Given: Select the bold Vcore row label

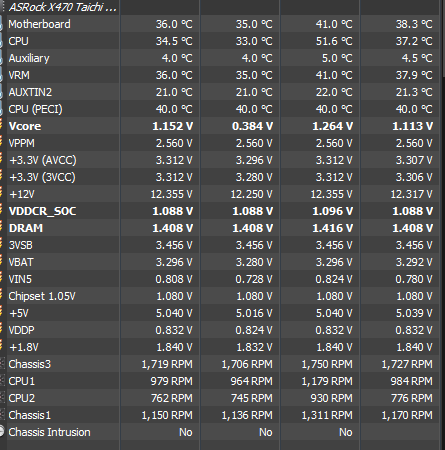Looking at the screenshot, I should coord(25,126).
